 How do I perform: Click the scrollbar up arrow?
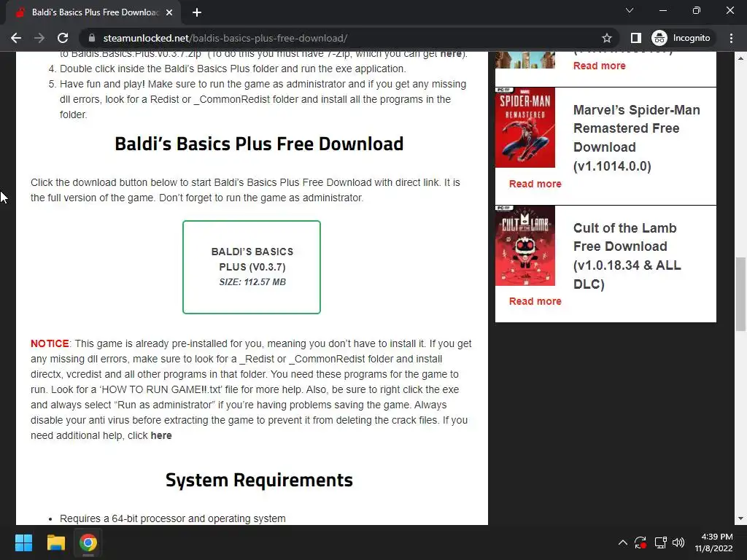click(740, 58)
